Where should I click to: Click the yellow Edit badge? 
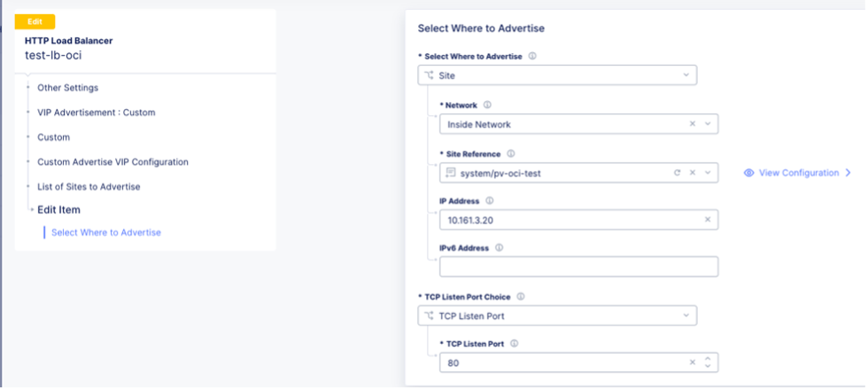coord(35,21)
